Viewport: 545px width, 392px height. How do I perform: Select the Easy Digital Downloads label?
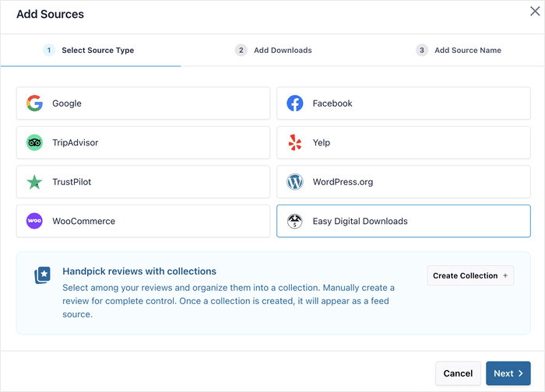pyautogui.click(x=360, y=221)
